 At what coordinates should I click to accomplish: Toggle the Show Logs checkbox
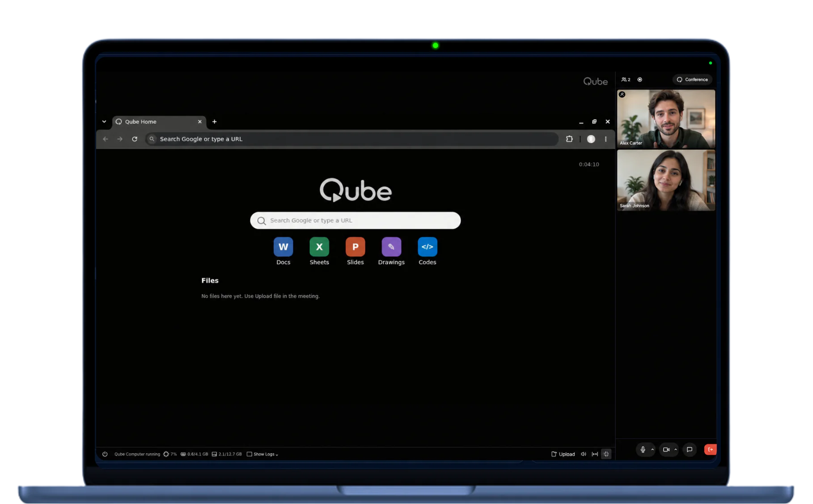click(x=249, y=454)
